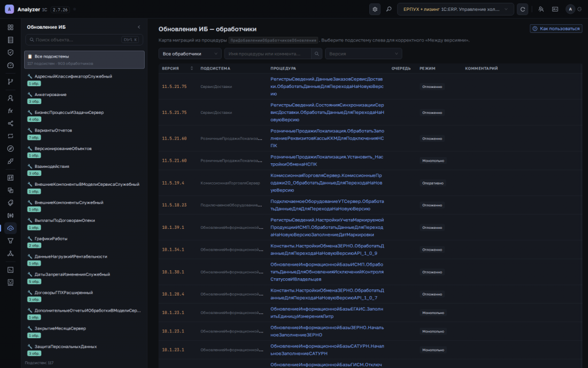
Task: Open the 'Версия' filter dropdown
Action: tap(363, 53)
